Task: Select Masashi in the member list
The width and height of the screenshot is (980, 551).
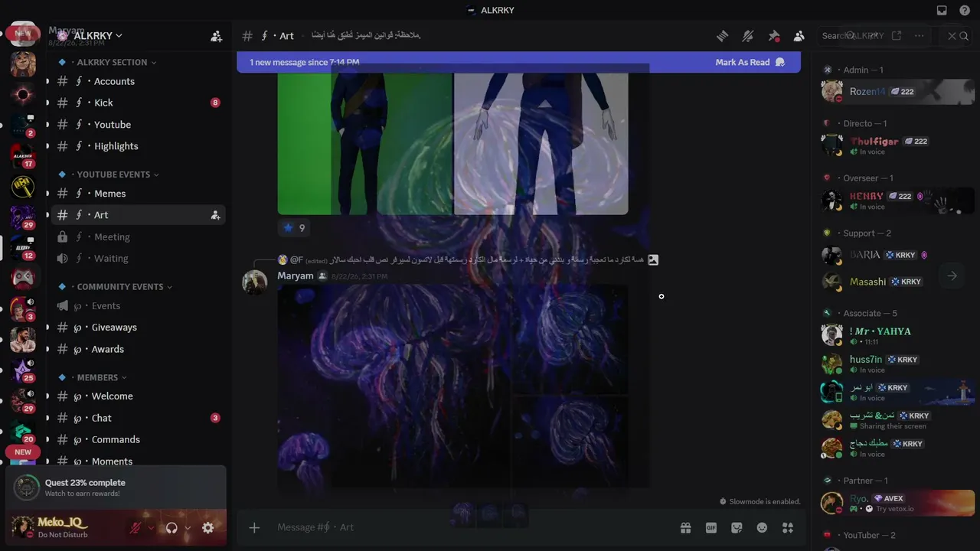Action: pos(897,282)
